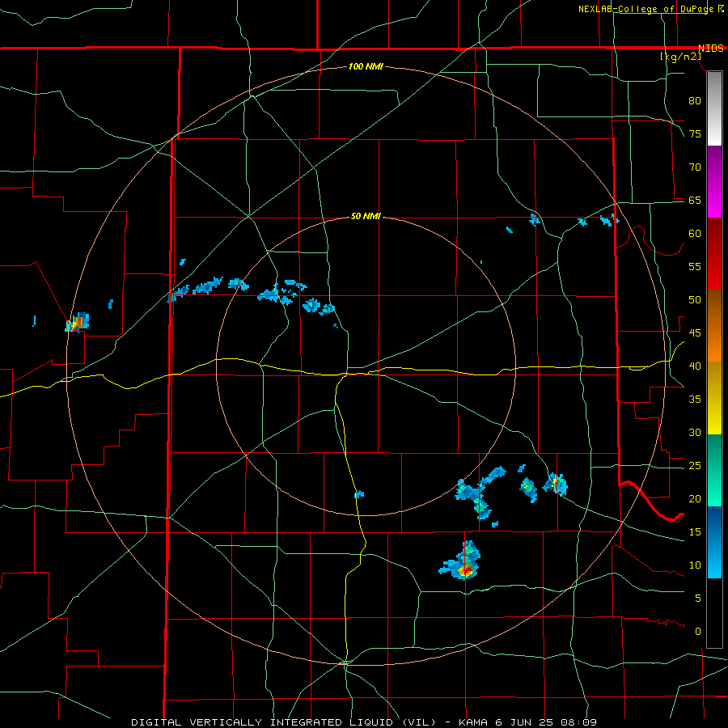Click the white-gray segment of the color scale

point(714,108)
